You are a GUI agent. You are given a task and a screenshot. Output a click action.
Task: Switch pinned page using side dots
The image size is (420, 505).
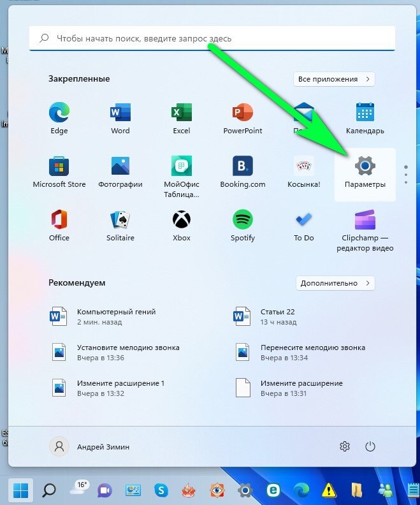point(406,175)
